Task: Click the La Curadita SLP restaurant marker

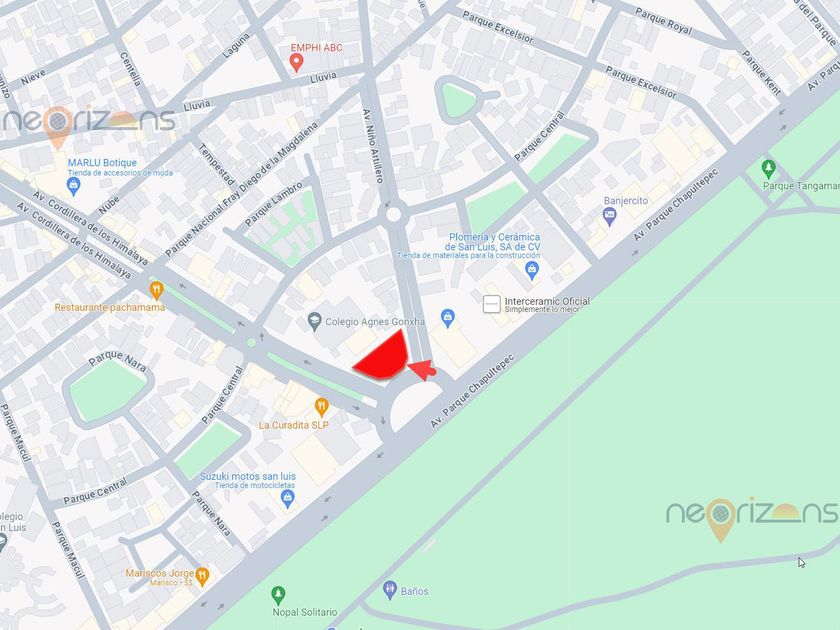Action: pyautogui.click(x=321, y=408)
